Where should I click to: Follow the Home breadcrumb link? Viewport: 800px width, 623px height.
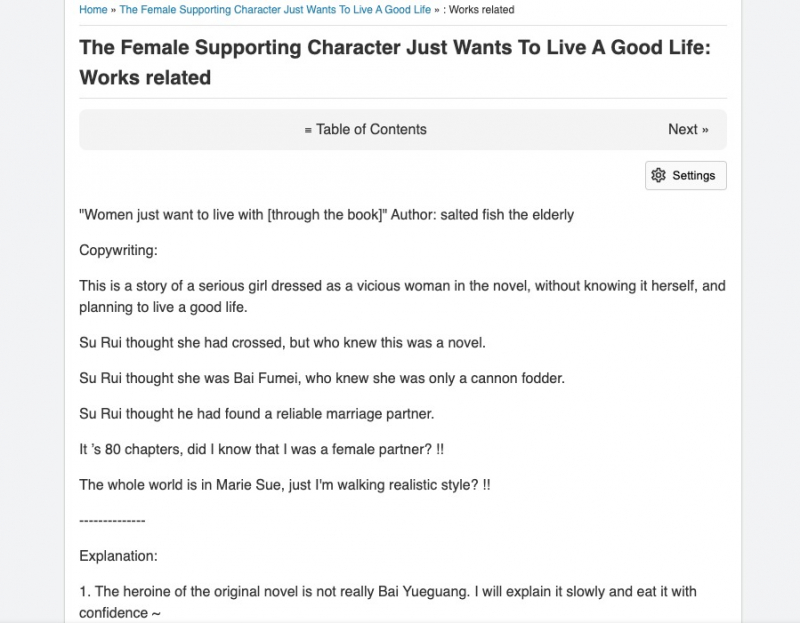point(93,9)
